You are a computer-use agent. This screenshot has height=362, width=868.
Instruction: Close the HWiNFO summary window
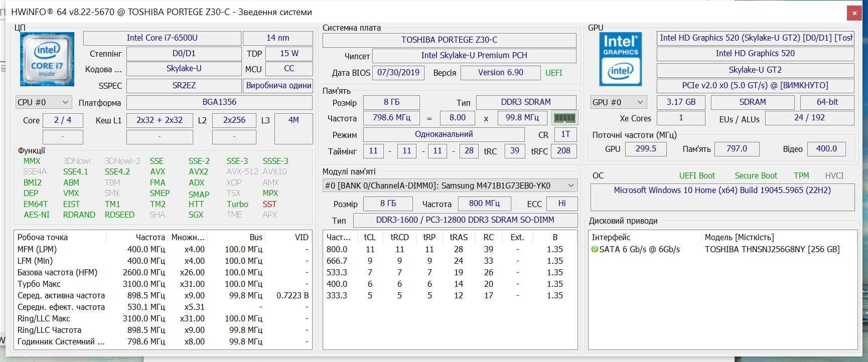pos(854,14)
